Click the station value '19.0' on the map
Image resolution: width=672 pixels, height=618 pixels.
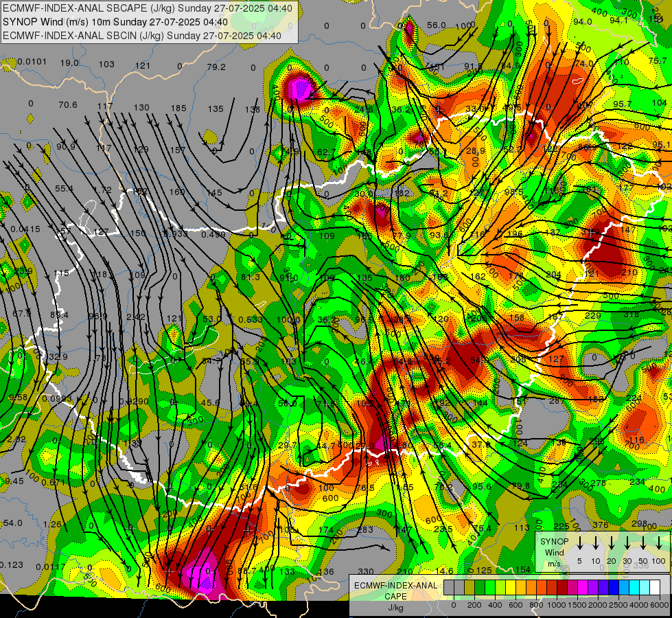pyautogui.click(x=69, y=63)
